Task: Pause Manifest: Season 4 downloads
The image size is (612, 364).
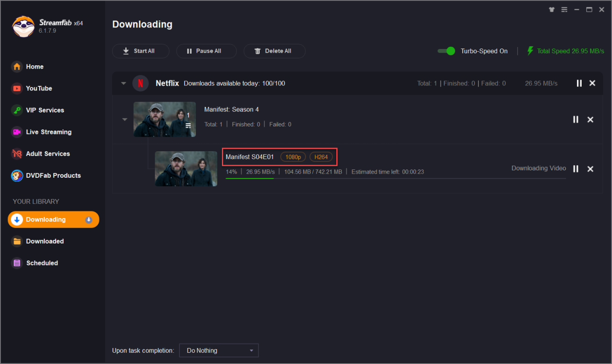Action: 576,119
